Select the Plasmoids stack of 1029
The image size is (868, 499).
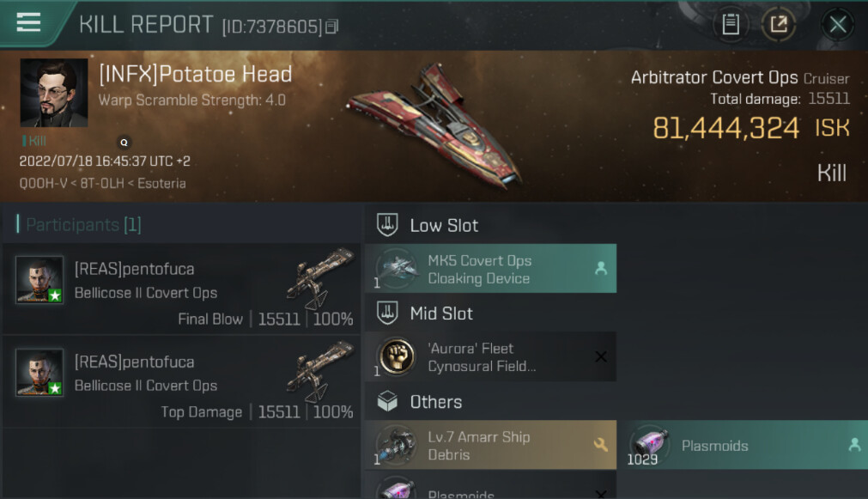tap(742, 445)
